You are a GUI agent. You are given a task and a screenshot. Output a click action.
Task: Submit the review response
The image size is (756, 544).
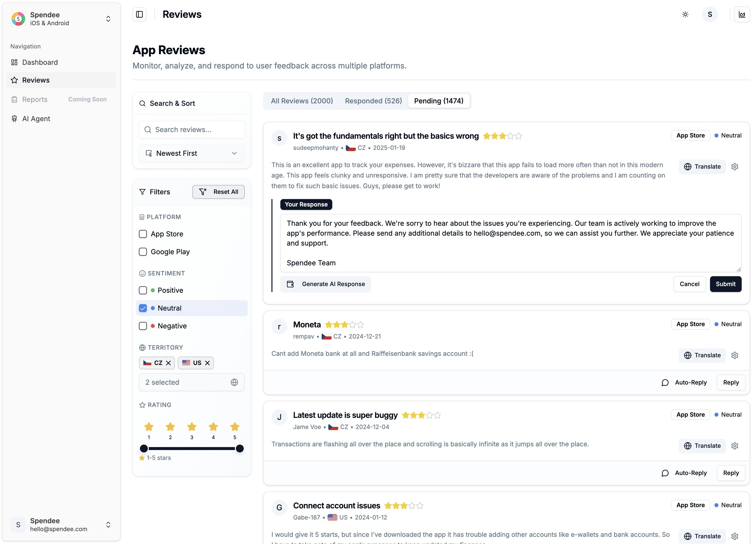725,284
